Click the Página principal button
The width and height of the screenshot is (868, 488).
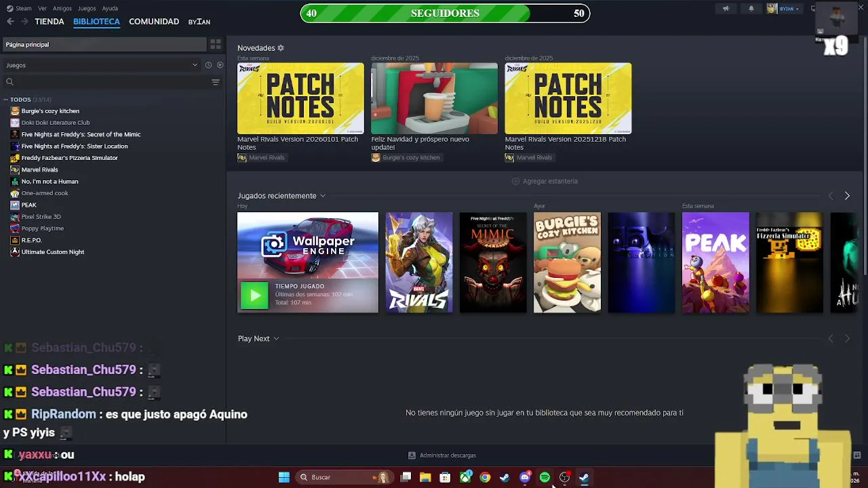tap(104, 44)
